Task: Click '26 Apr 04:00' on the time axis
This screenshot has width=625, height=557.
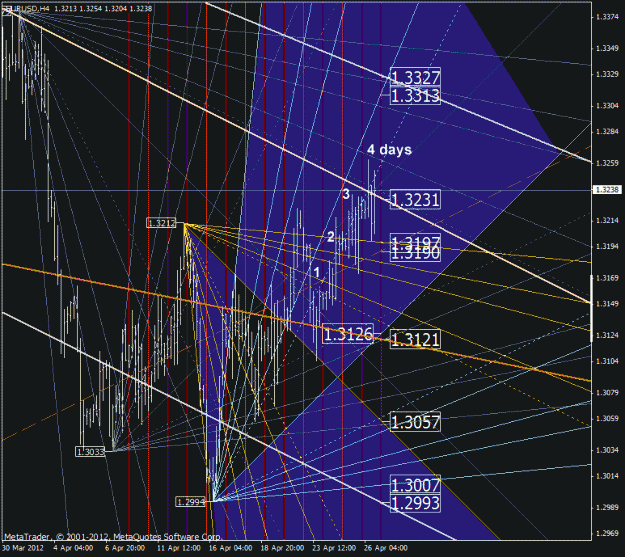Action: (x=386, y=548)
